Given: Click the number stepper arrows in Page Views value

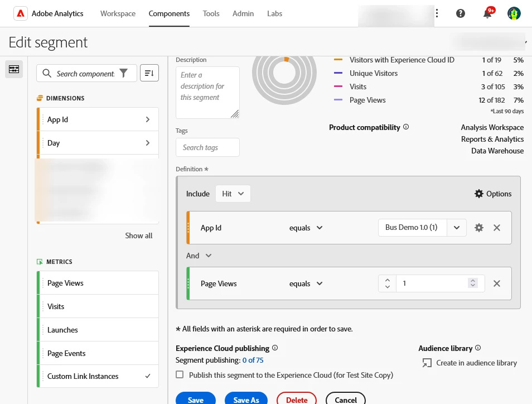Looking at the screenshot, I should [x=473, y=283].
